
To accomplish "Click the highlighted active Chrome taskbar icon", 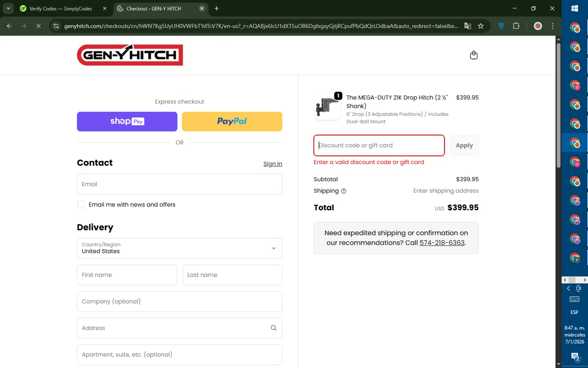I will [575, 143].
